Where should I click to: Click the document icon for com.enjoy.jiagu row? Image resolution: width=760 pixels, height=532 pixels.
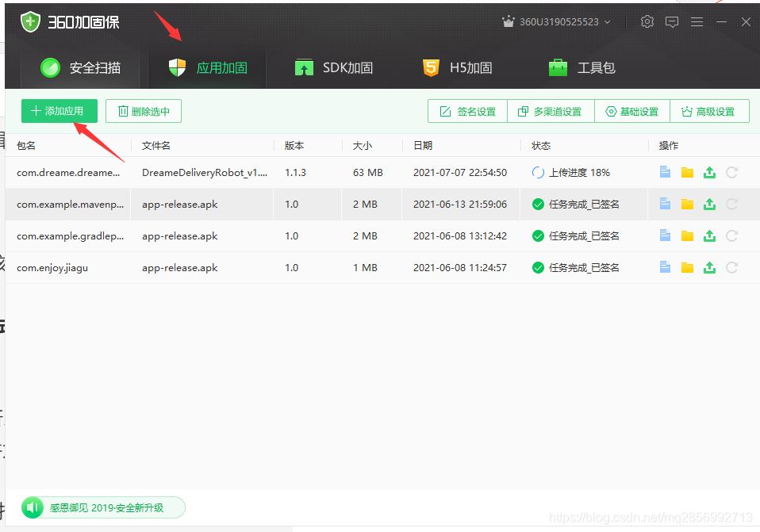(x=665, y=267)
